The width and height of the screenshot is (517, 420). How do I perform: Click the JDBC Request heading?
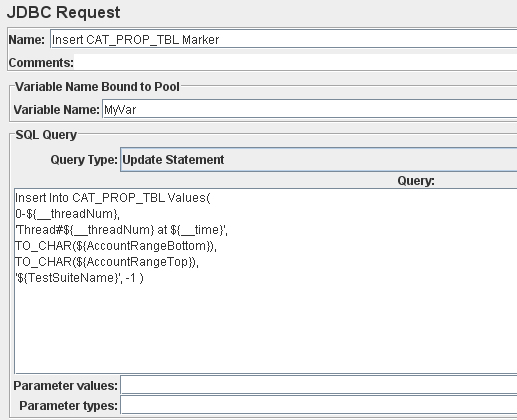point(63,13)
